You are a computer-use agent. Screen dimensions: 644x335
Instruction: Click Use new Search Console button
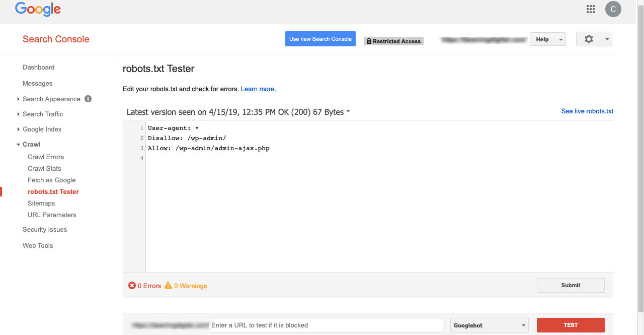[320, 39]
